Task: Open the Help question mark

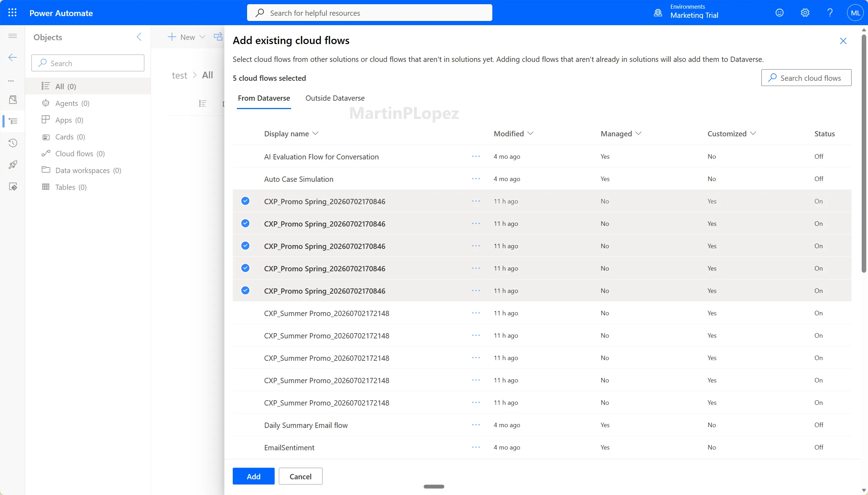Action: point(830,13)
